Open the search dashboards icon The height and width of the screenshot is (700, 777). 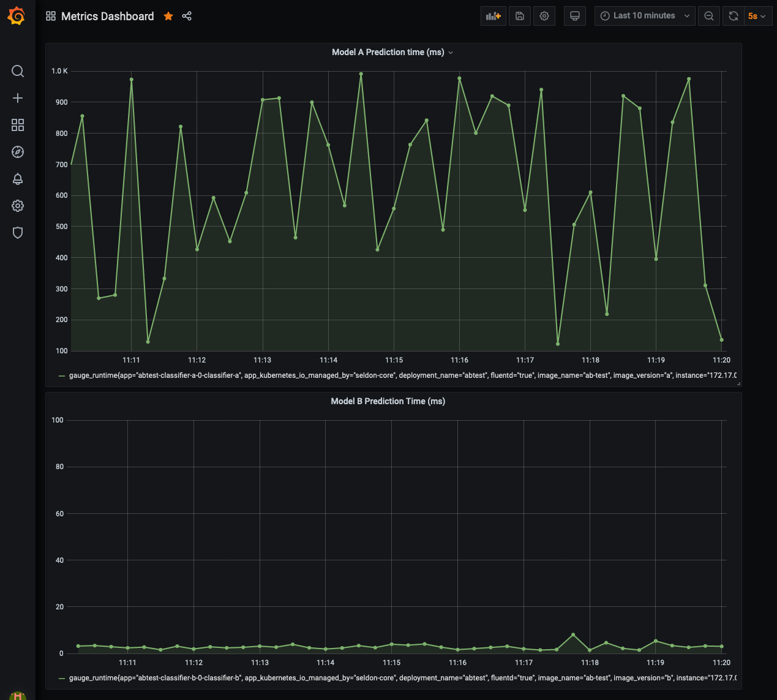coord(18,71)
